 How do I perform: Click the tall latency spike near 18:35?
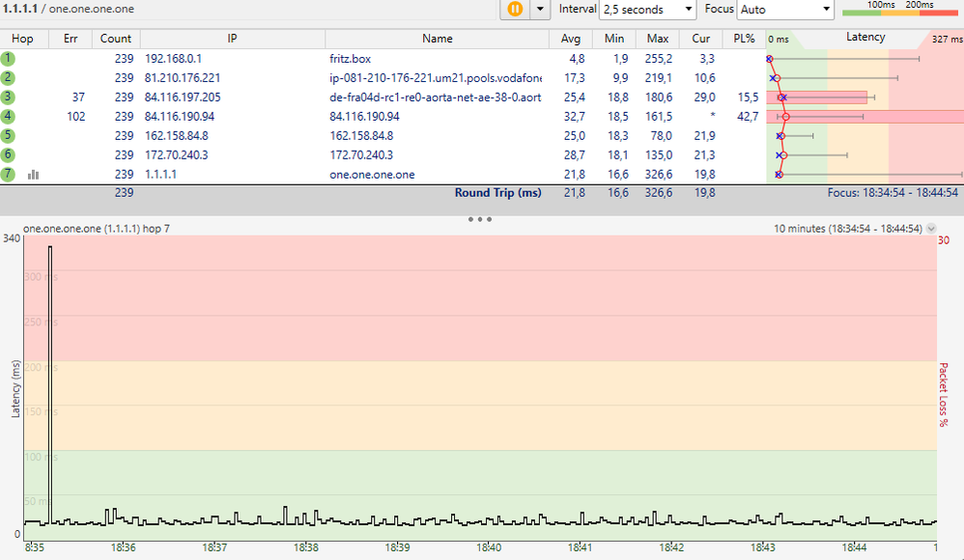50,384
